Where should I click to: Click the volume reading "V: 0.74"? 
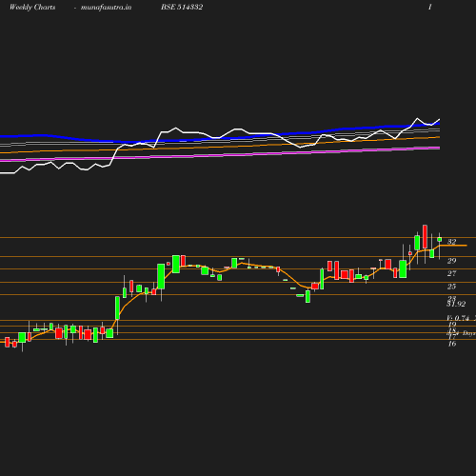click(x=458, y=318)
